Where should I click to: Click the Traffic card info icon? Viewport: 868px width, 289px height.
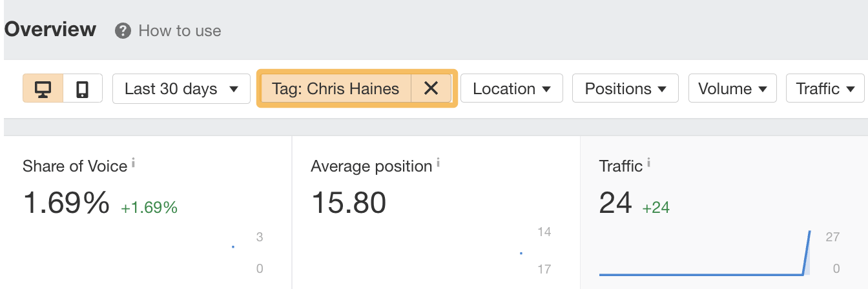(x=648, y=163)
